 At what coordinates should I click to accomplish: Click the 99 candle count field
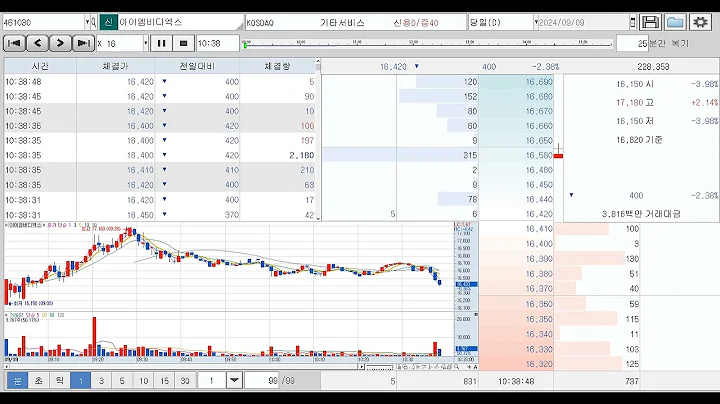[262, 381]
